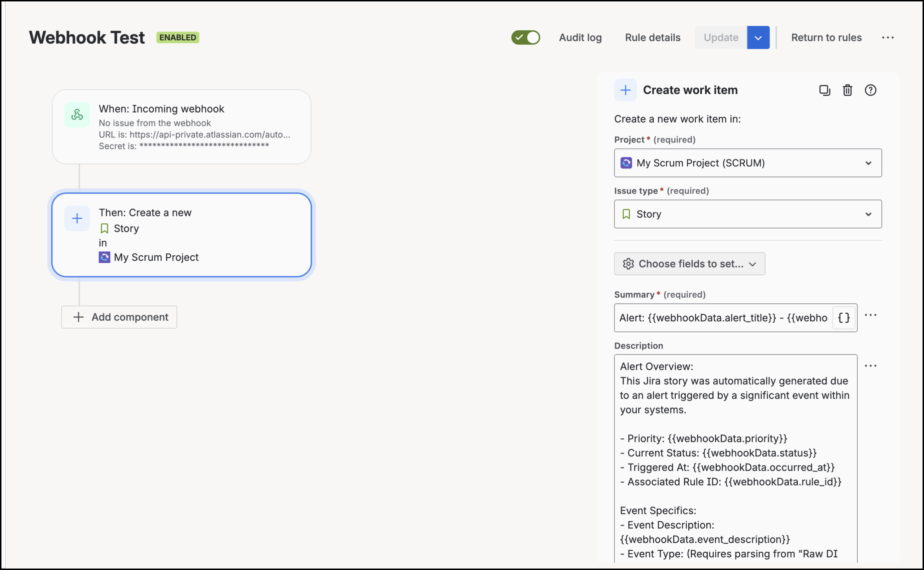Click Return to rules
924x570 pixels.
(826, 37)
